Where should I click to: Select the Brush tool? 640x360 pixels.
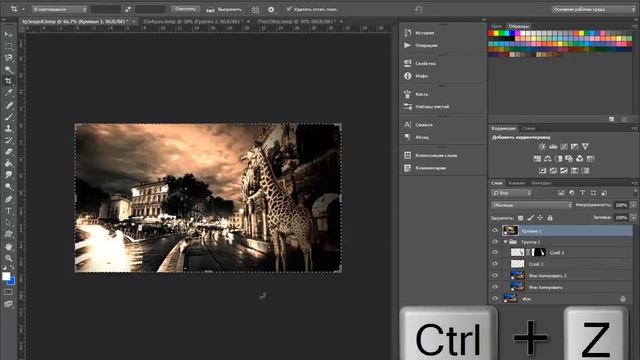pyautogui.click(x=9, y=117)
